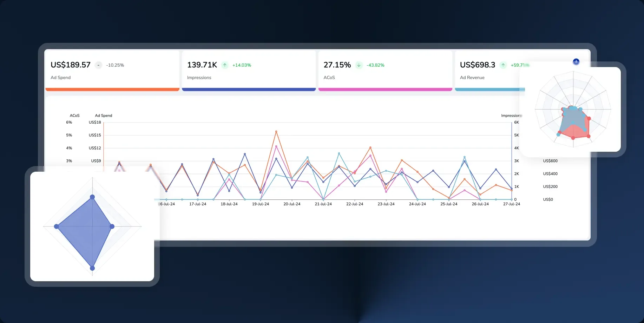Click the ACoS axis title
The image size is (644, 323).
click(x=75, y=116)
